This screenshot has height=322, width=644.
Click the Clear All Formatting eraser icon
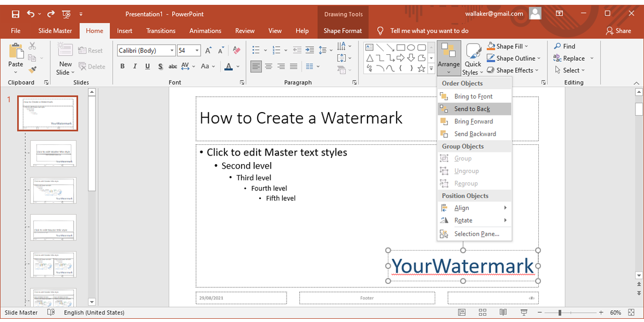click(238, 50)
